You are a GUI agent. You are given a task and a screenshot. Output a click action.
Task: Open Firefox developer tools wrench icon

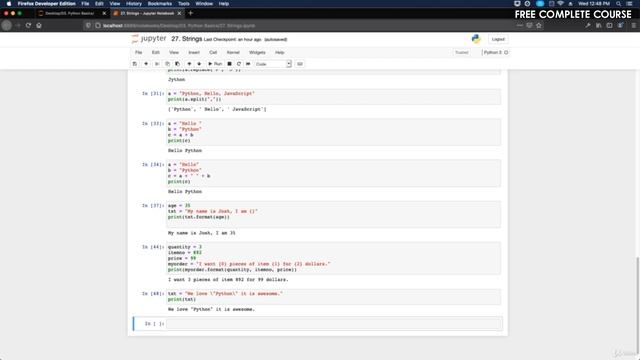[588, 25]
